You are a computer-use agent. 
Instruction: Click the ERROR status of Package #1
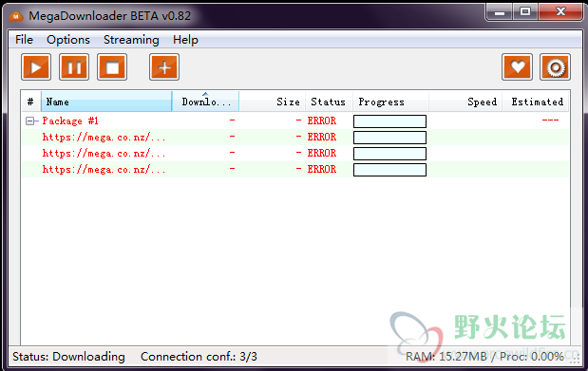point(322,121)
